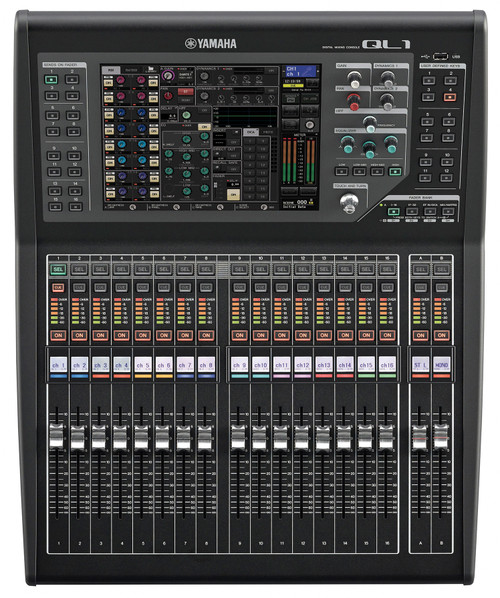Click the ch 2 name display
The width and height of the screenshot is (500, 598).
click(79, 365)
